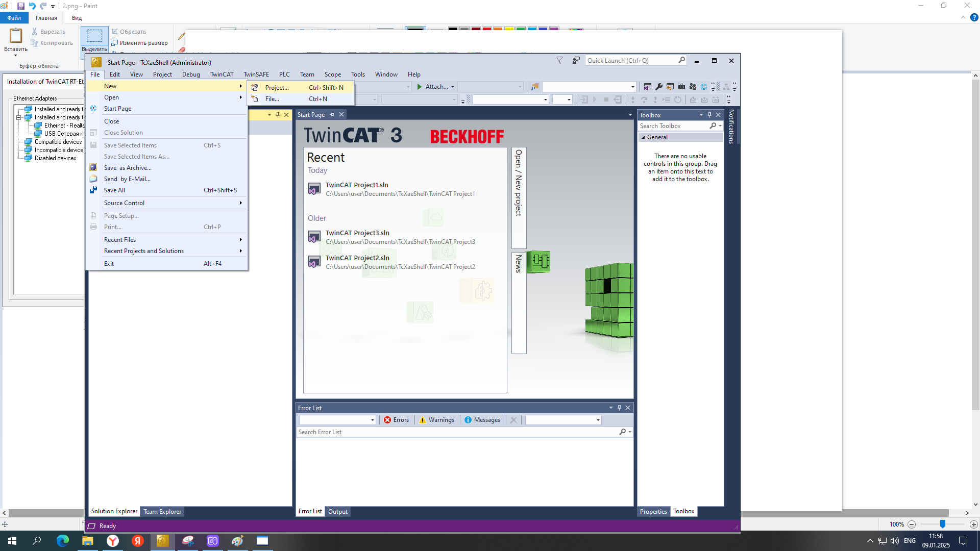Viewport: 980px width, 551px height.
Task: Click the New Project icon in submenu
Action: pyautogui.click(x=255, y=87)
